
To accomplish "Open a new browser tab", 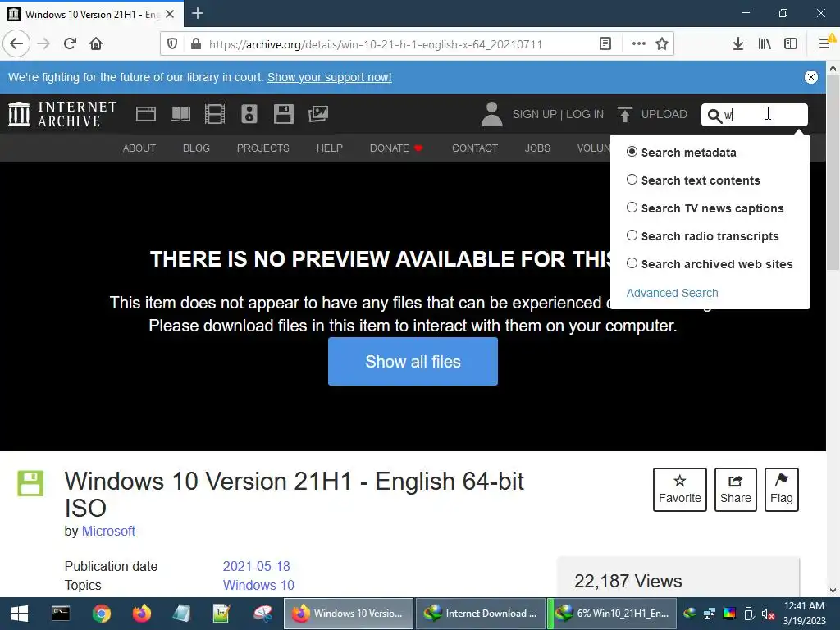I will pyautogui.click(x=198, y=13).
